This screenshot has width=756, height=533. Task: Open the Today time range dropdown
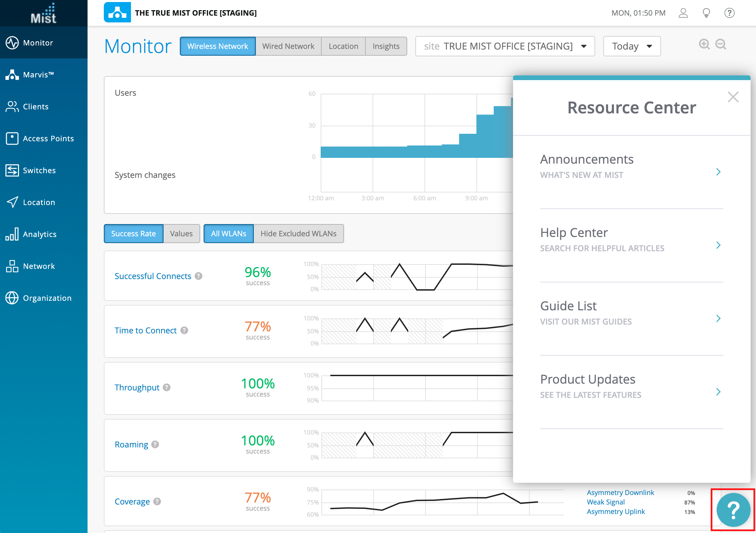click(631, 46)
